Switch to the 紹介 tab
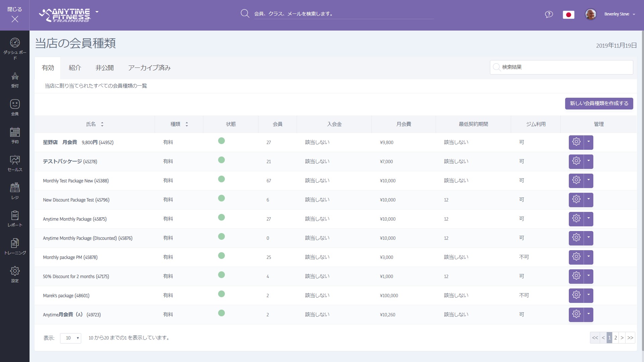This screenshot has width=644, height=362. pyautogui.click(x=75, y=68)
